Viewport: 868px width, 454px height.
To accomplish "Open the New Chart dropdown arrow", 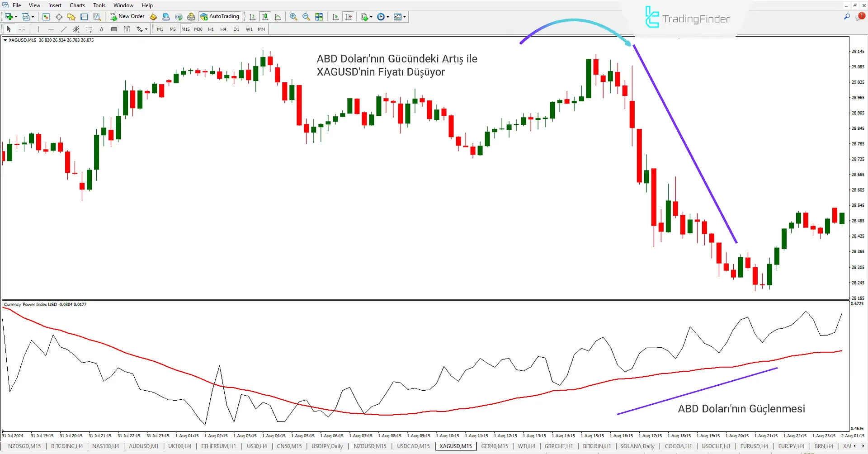I will point(16,17).
